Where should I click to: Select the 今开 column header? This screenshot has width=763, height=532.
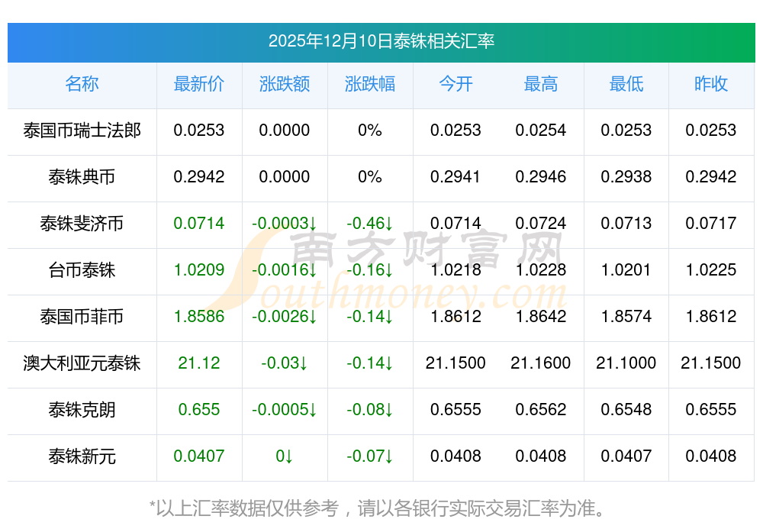coord(456,85)
